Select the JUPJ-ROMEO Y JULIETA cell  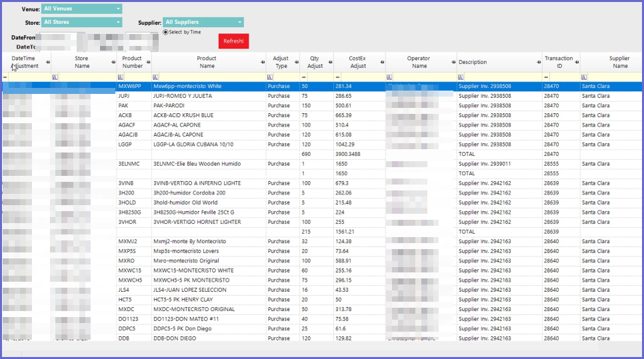click(x=209, y=96)
